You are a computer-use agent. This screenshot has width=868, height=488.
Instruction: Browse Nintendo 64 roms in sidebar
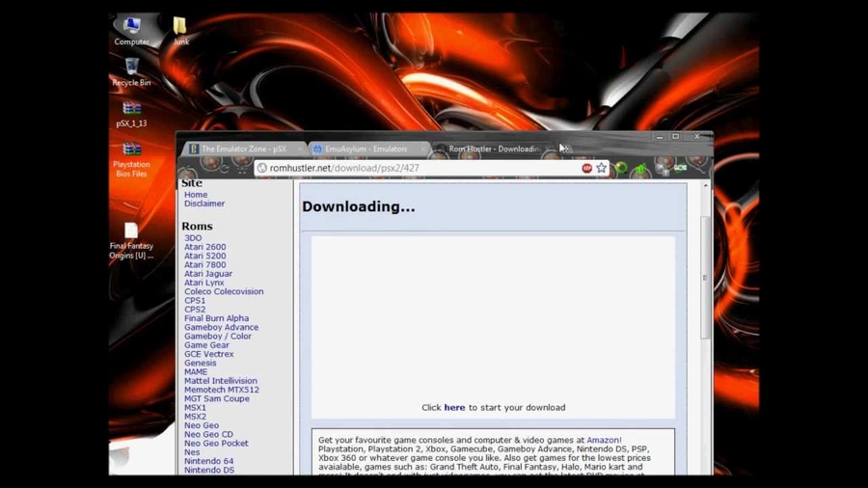208,461
